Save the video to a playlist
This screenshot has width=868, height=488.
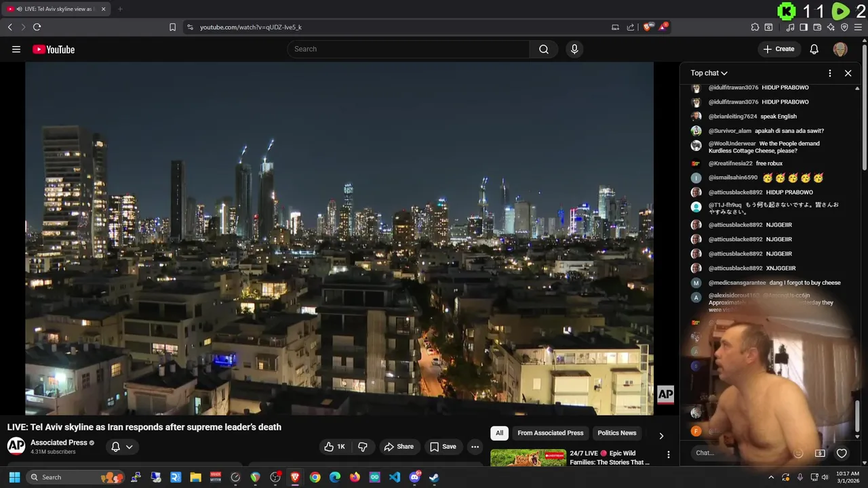click(443, 447)
